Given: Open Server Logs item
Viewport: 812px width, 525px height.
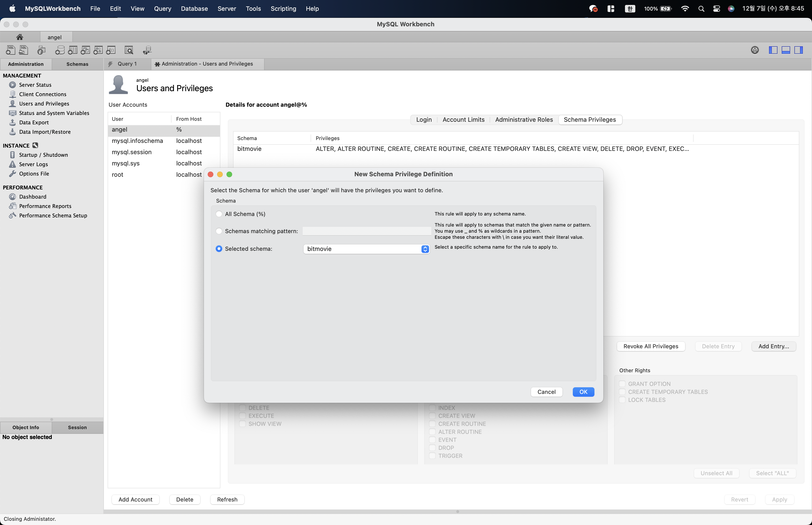Looking at the screenshot, I should (33, 164).
